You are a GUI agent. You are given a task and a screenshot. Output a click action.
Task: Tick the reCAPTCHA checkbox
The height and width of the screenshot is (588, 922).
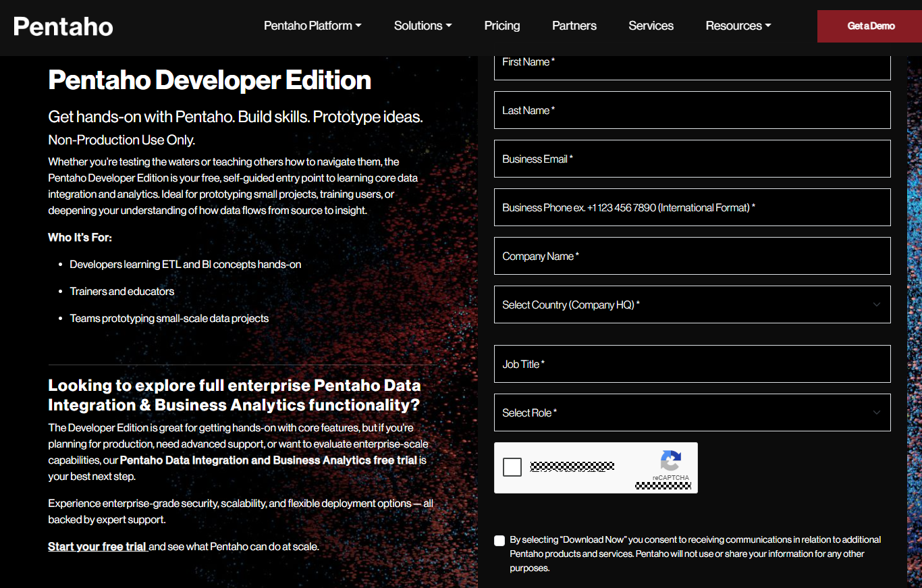(x=512, y=467)
